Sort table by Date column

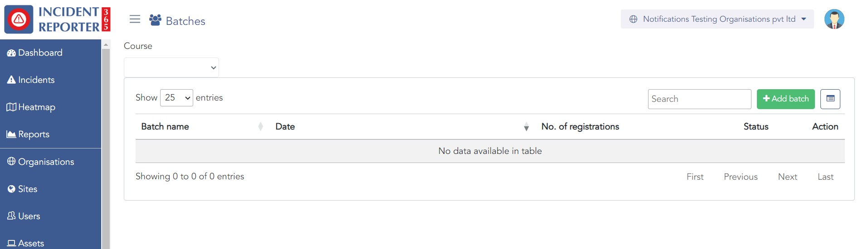(285, 127)
